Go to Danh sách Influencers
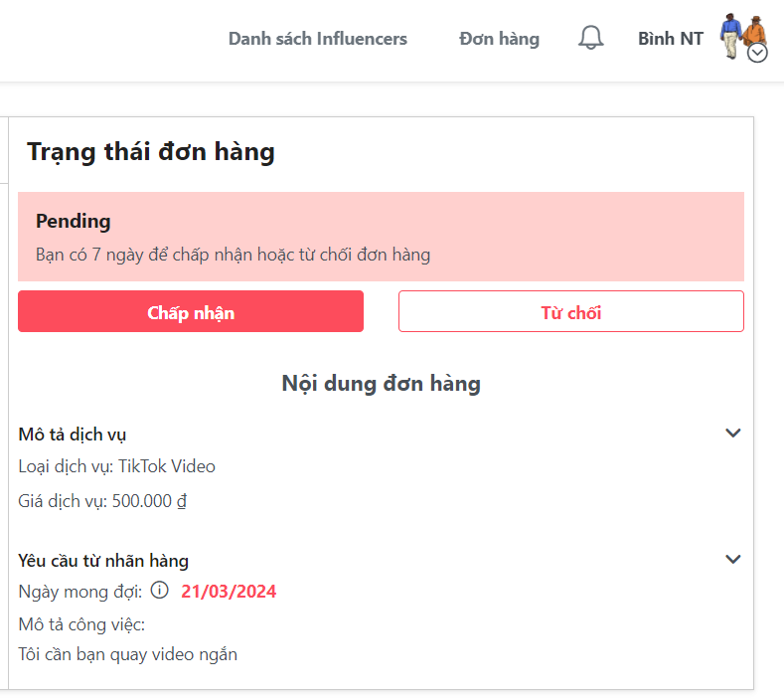 (x=317, y=39)
